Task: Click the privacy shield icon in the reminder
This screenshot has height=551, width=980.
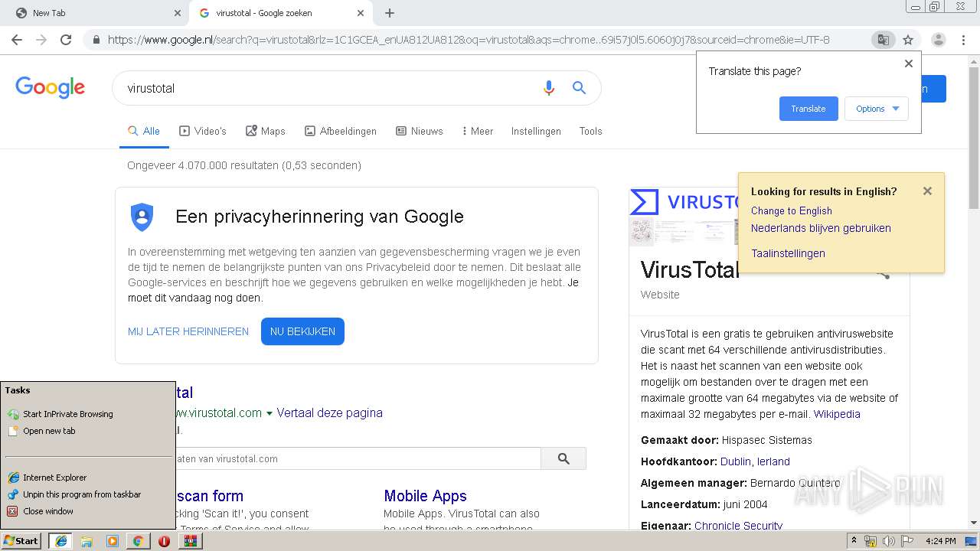Action: 142,217
